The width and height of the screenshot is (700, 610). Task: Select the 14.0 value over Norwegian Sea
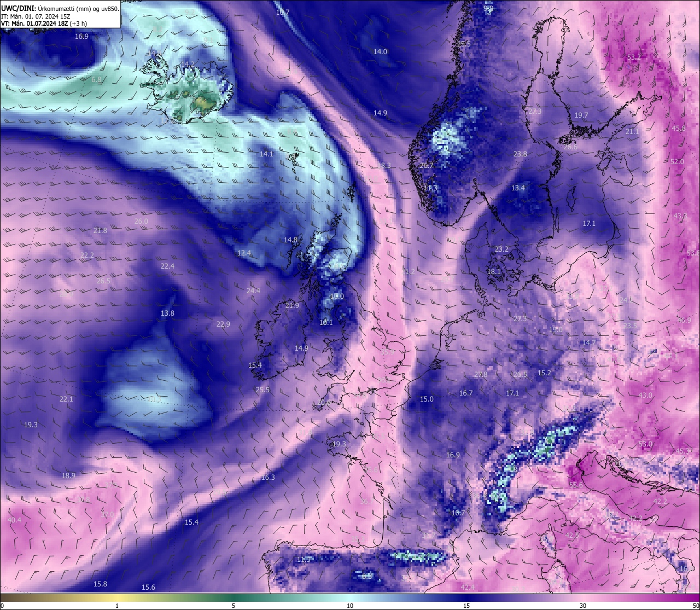380,51
